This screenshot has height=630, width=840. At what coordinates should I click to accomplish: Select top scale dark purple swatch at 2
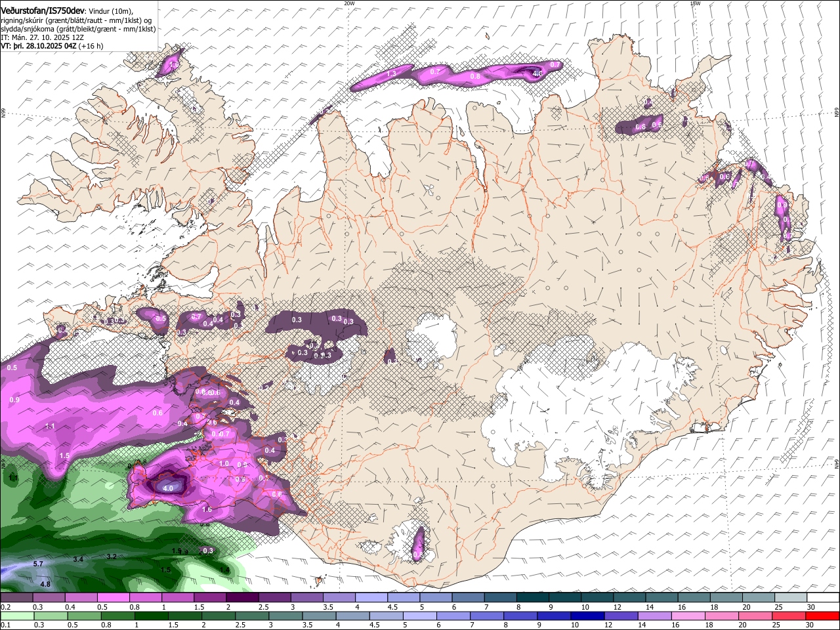click(242, 597)
